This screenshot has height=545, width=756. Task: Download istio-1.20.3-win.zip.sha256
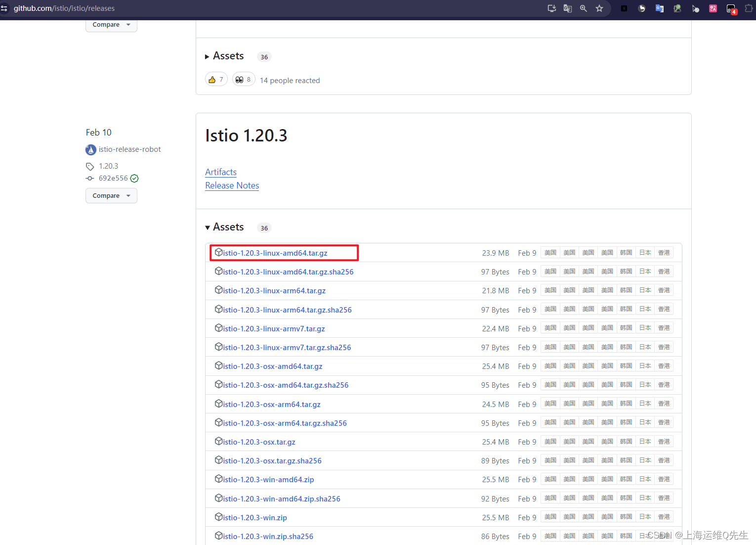268,537
